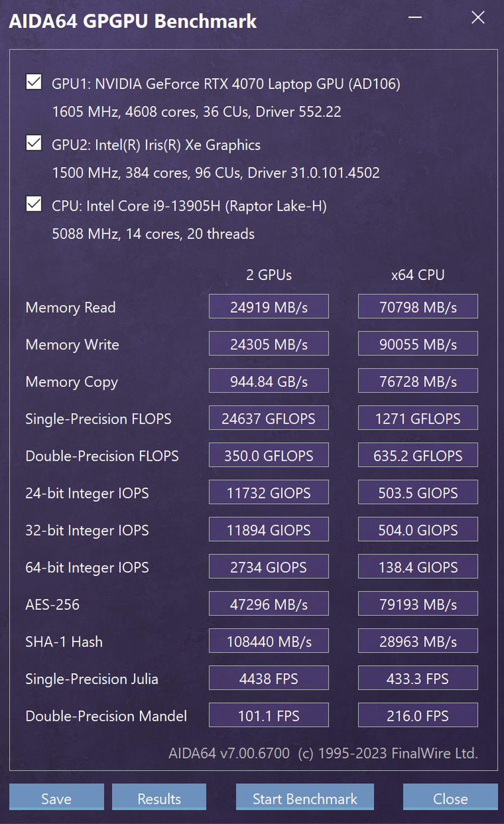This screenshot has width=504, height=824.
Task: Click the GPU 32-bit Integer IOPS result
Action: tap(269, 530)
